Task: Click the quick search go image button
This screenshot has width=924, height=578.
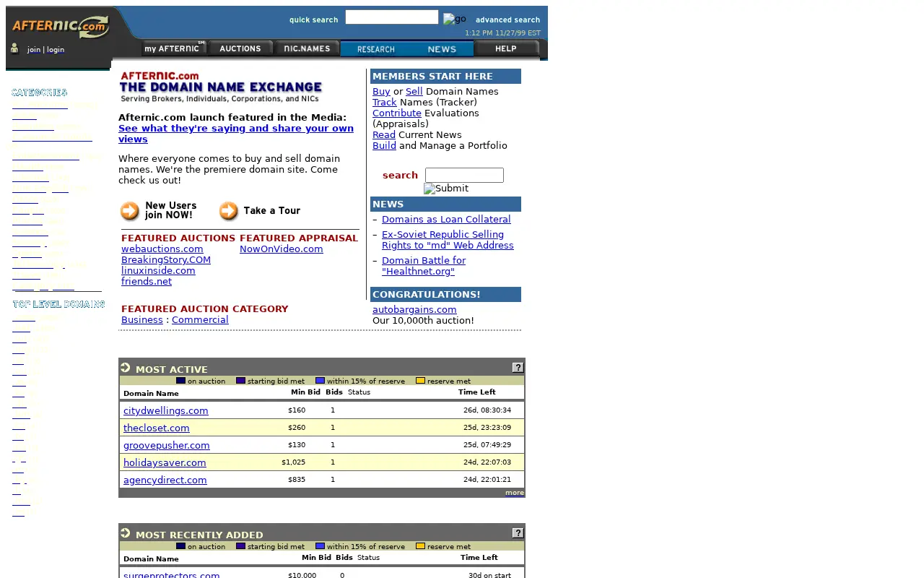Action: (x=454, y=19)
